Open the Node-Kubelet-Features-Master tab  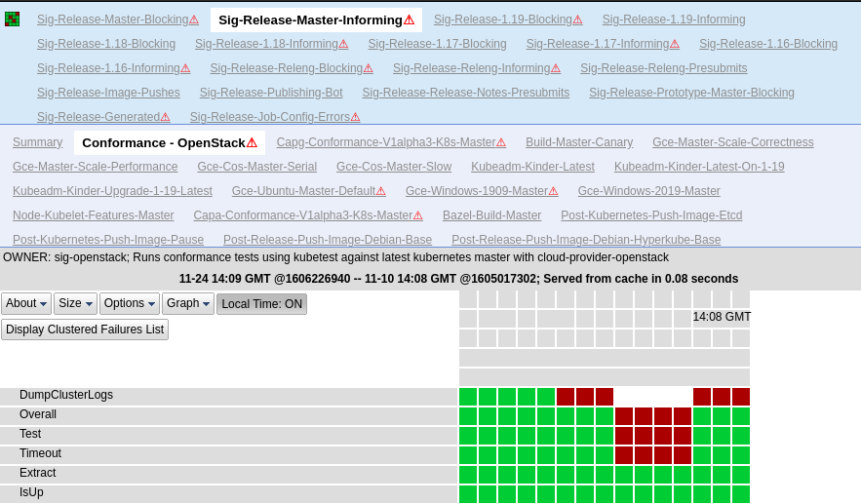tap(94, 215)
